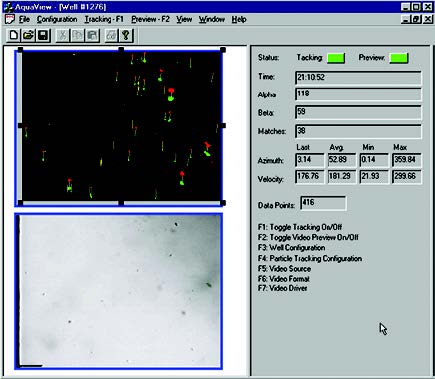This screenshot has width=435, height=379.
Task: Click the document icon left of File menu
Action: click(10, 19)
